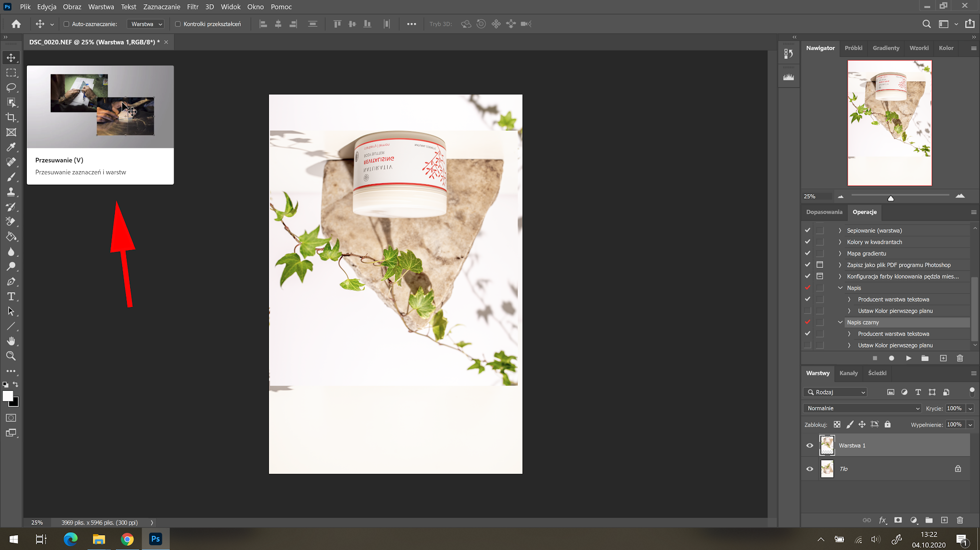Select the Brush tool

[11, 177]
